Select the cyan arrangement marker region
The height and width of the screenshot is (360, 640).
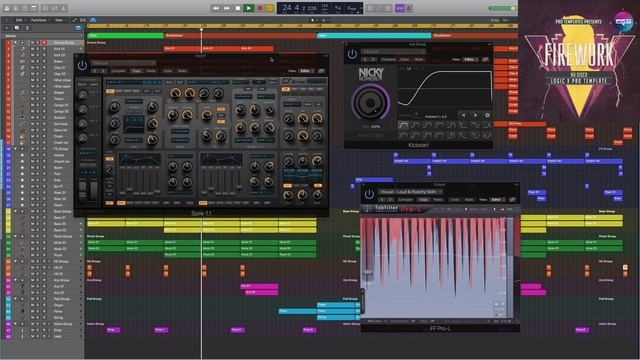pyautogui.click(x=374, y=36)
